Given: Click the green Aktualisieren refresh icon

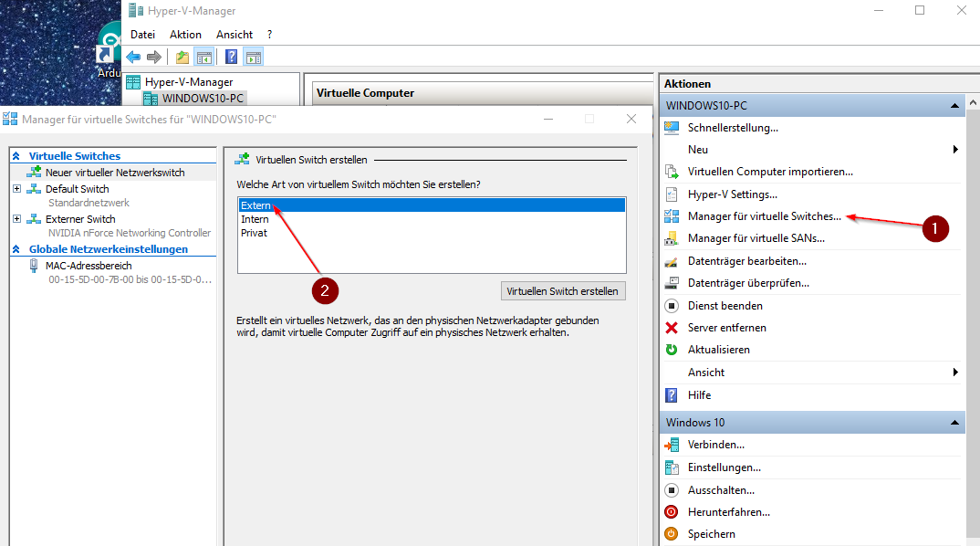Looking at the screenshot, I should (x=672, y=350).
